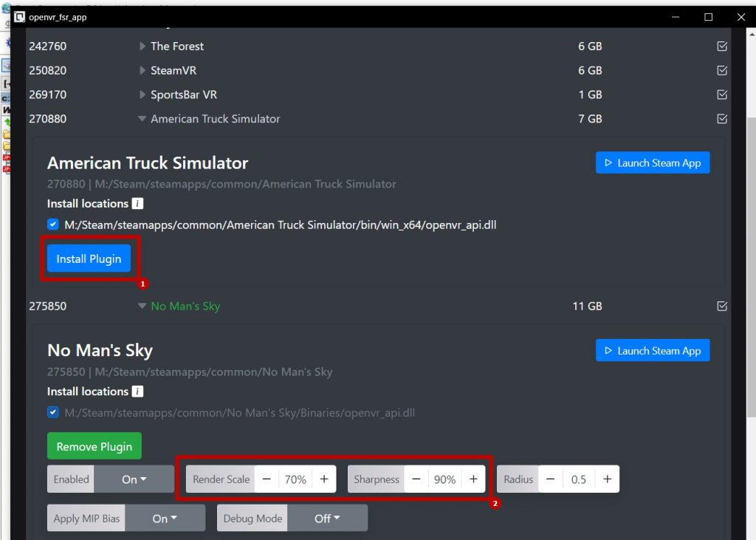This screenshot has height=540, width=756.
Task: Expand the SteamVR row details
Action: point(142,70)
